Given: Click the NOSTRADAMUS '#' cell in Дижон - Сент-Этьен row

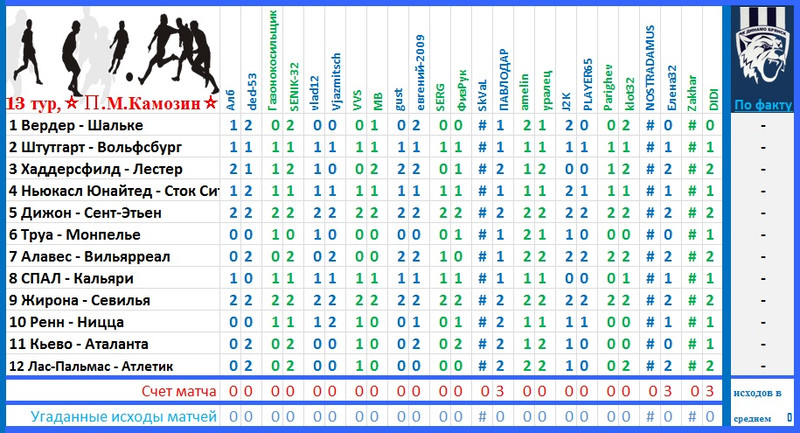Looking at the screenshot, I should 650,213.
